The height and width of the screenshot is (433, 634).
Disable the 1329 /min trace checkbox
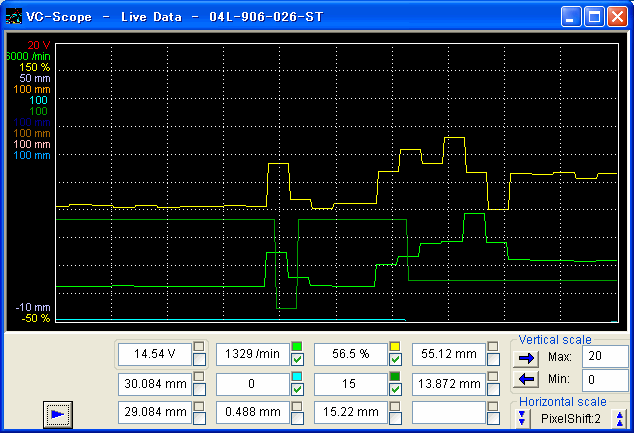click(297, 360)
